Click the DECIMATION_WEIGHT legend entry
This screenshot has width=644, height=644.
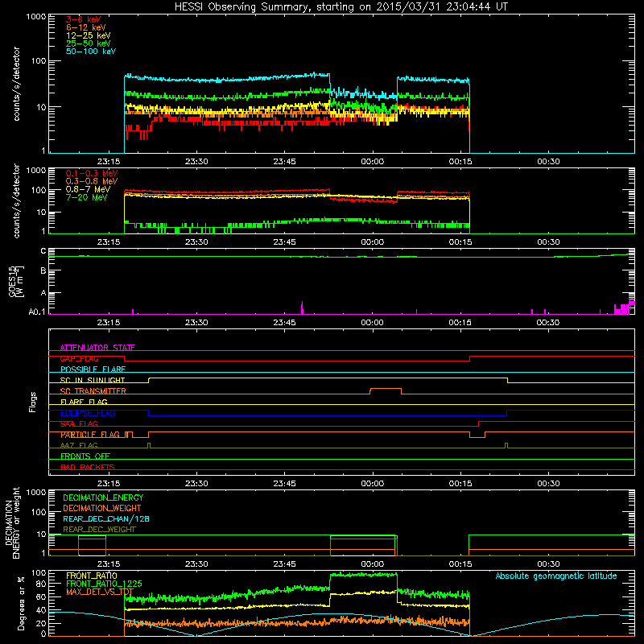click(x=102, y=509)
